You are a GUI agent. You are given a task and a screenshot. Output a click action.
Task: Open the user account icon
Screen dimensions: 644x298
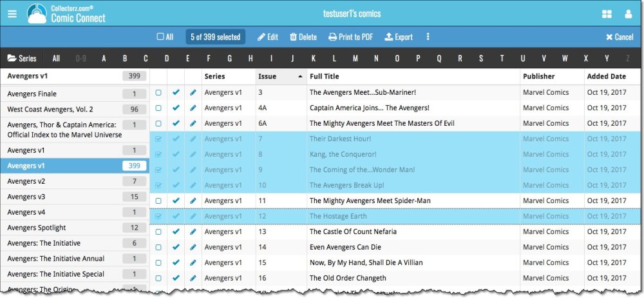[628, 14]
